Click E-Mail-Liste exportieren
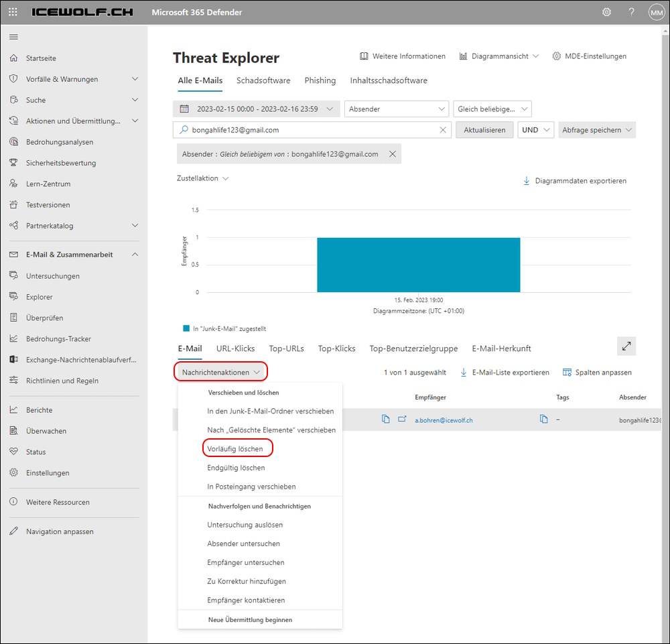This screenshot has height=644, width=670. tap(505, 372)
